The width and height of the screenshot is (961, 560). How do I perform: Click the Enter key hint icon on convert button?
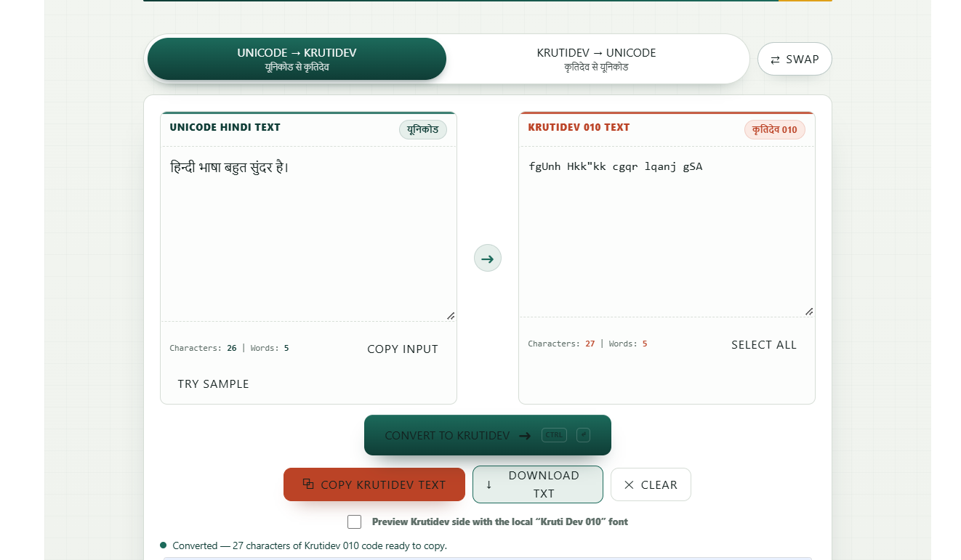click(x=583, y=435)
